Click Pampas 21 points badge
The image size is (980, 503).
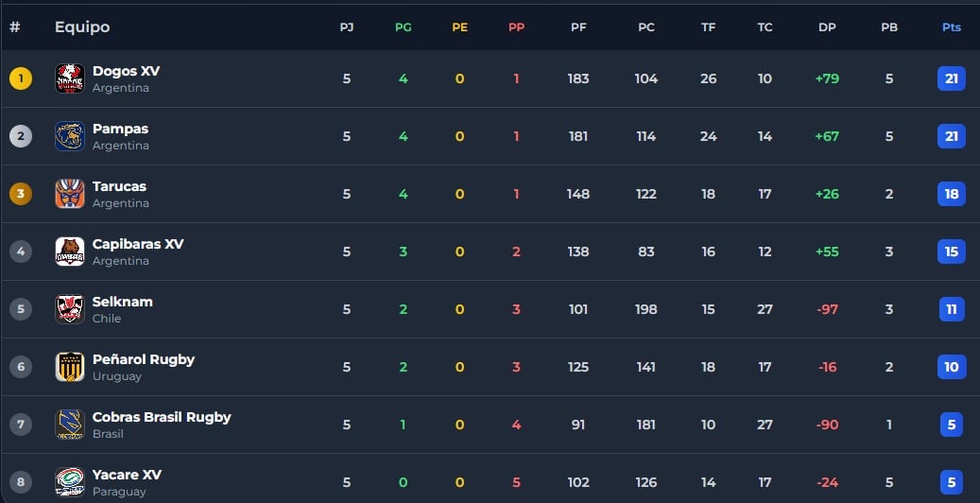click(x=951, y=136)
